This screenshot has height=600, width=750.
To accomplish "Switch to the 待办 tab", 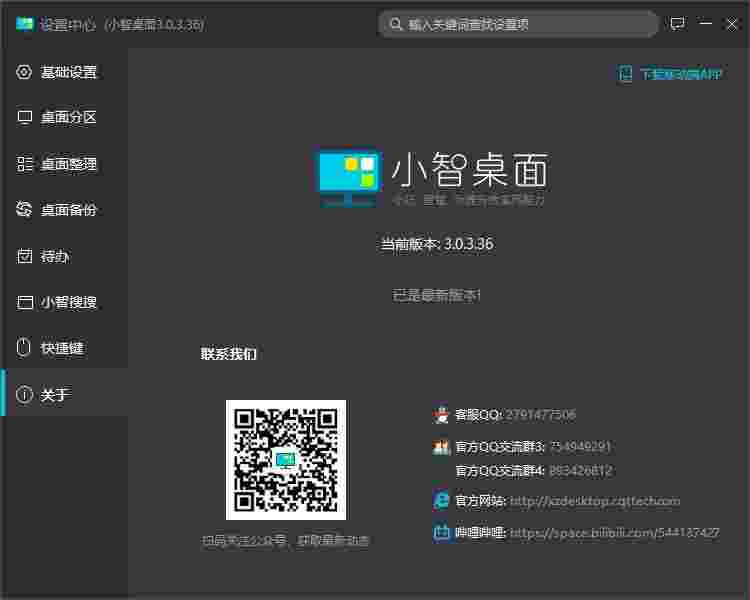I will (x=65, y=256).
